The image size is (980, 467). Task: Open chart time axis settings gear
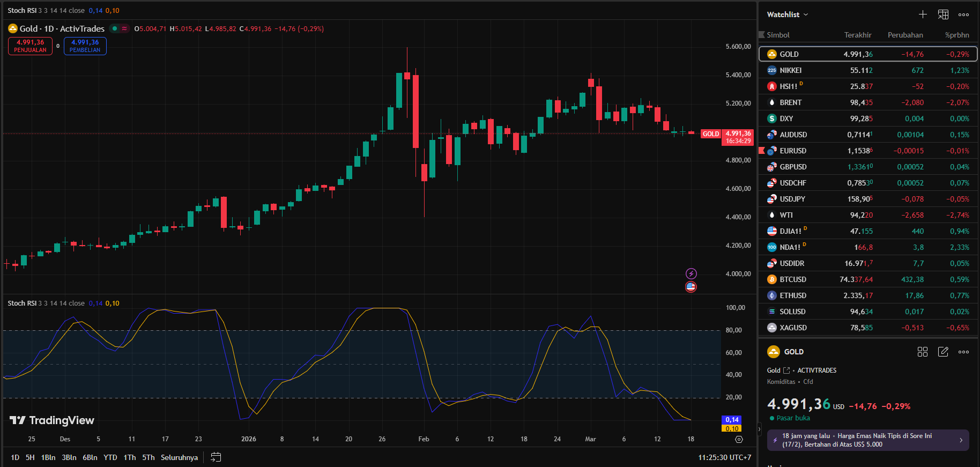[x=739, y=439]
